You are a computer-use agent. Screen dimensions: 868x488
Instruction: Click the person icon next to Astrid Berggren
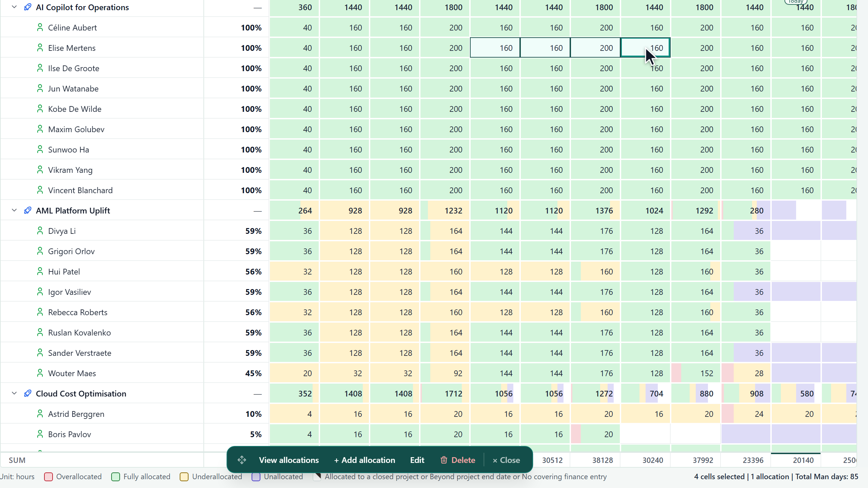tap(40, 413)
